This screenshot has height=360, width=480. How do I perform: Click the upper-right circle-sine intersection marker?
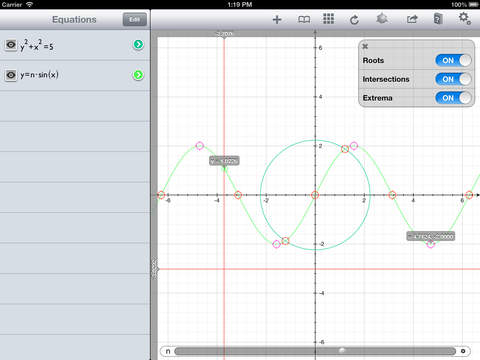click(x=345, y=149)
